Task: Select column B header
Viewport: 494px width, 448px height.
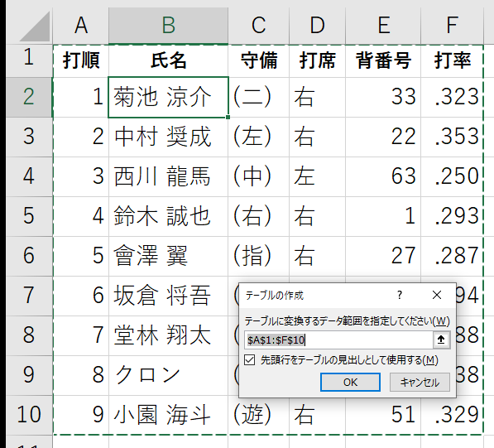Action: pos(168,25)
